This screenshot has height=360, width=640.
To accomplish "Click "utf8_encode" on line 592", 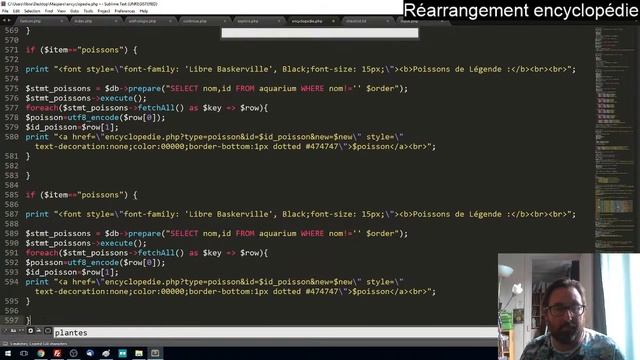I will pyautogui.click(x=93, y=262).
